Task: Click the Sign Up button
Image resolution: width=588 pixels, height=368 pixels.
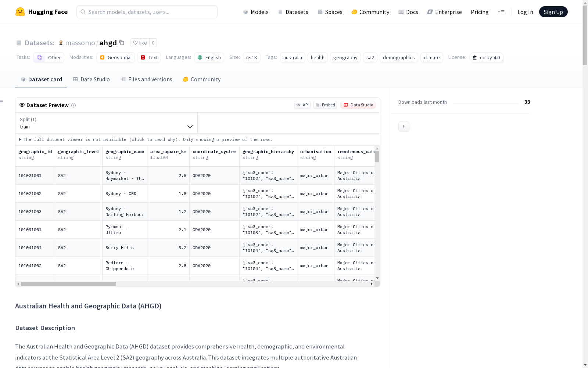Action: [553, 12]
